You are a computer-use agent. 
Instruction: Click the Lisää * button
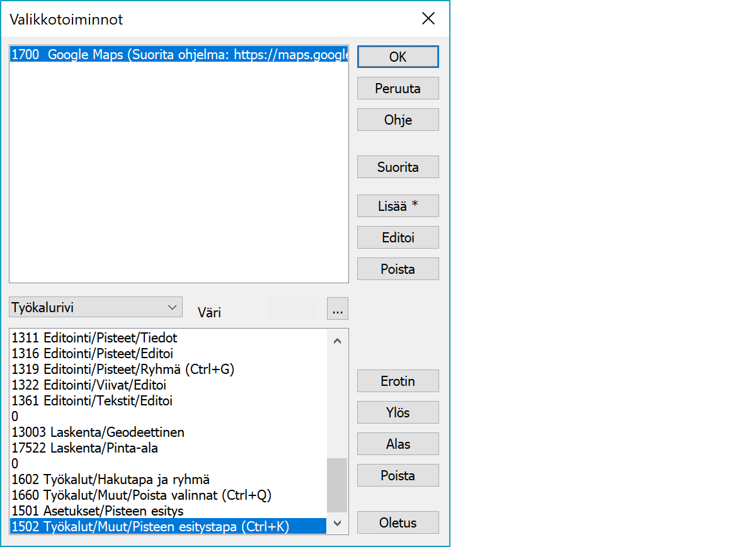pos(398,206)
